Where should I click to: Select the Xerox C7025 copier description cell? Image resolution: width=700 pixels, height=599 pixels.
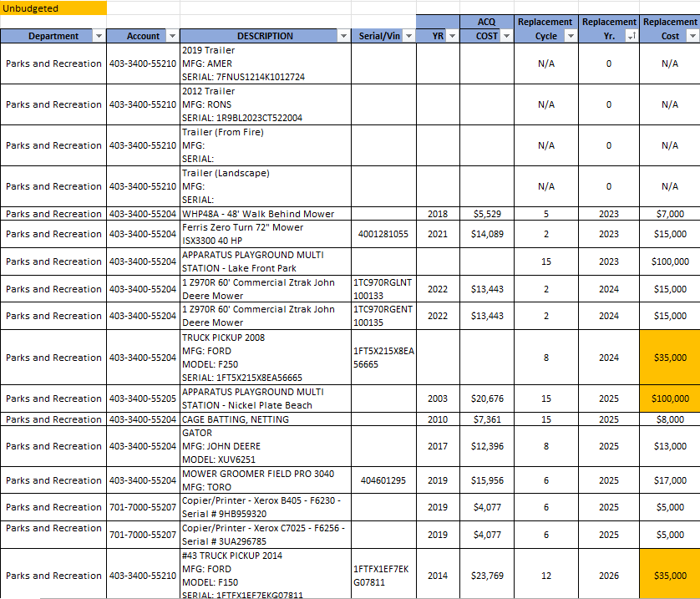click(x=265, y=535)
